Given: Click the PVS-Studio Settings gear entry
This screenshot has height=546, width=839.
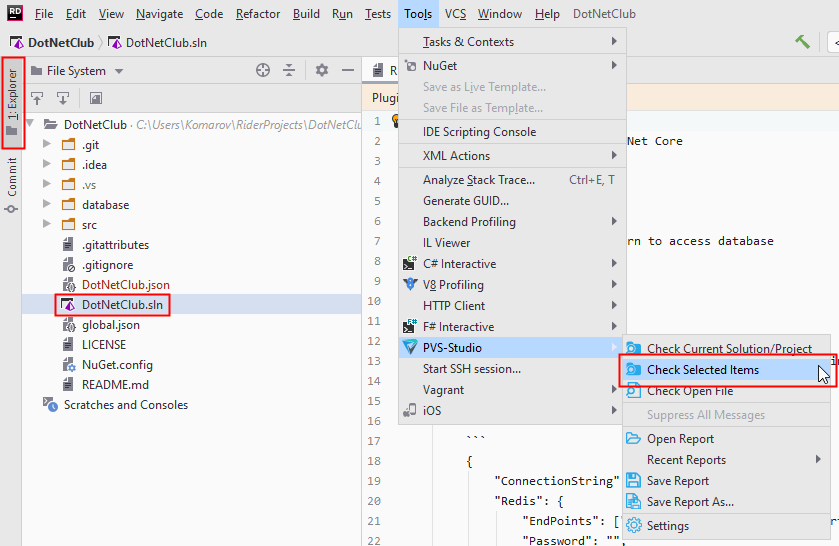Looking at the screenshot, I should pyautogui.click(x=667, y=525).
